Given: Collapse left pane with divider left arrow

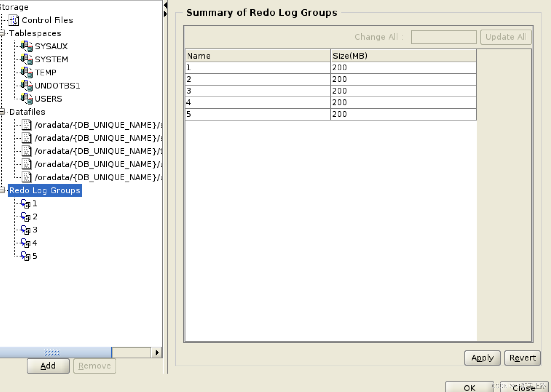Looking at the screenshot, I should click(x=165, y=5).
